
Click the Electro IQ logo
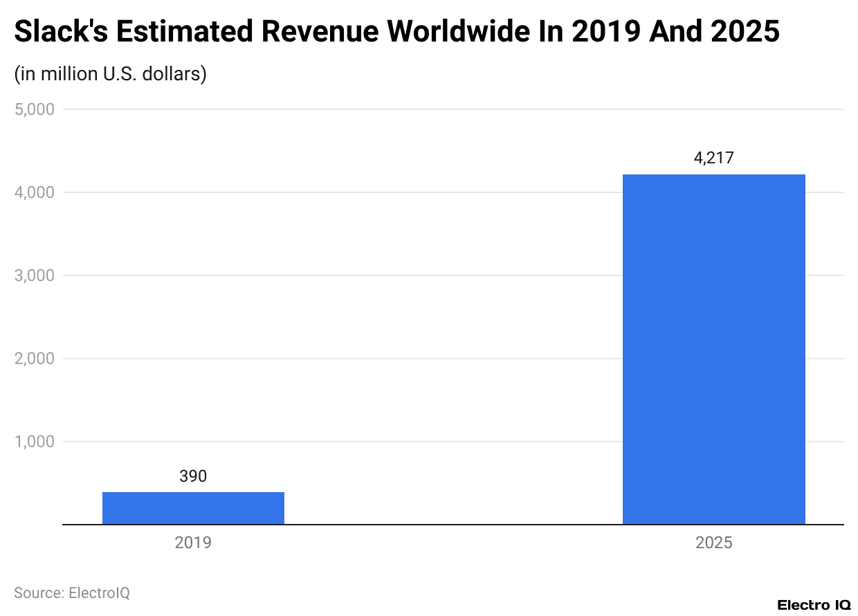(814, 603)
